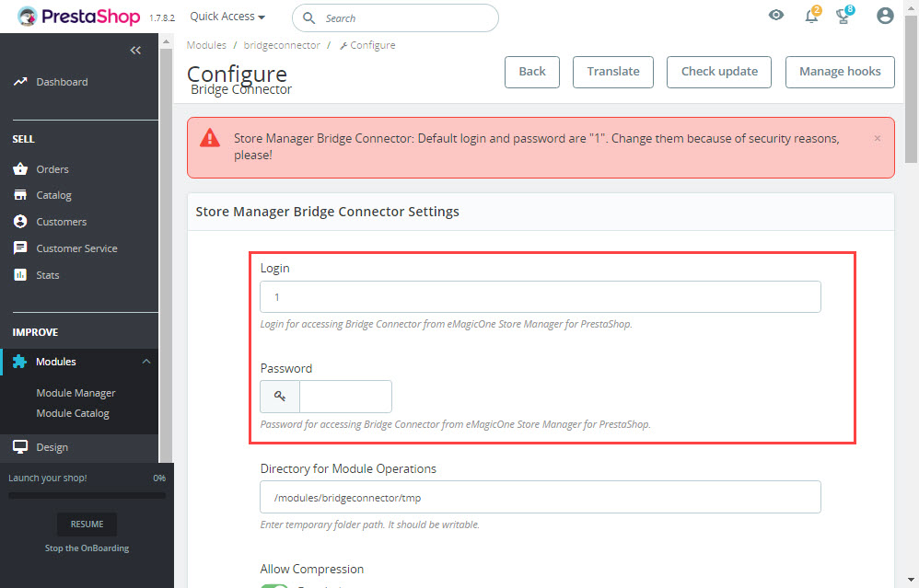View my shop via eye icon
919x588 pixels.
(x=776, y=16)
